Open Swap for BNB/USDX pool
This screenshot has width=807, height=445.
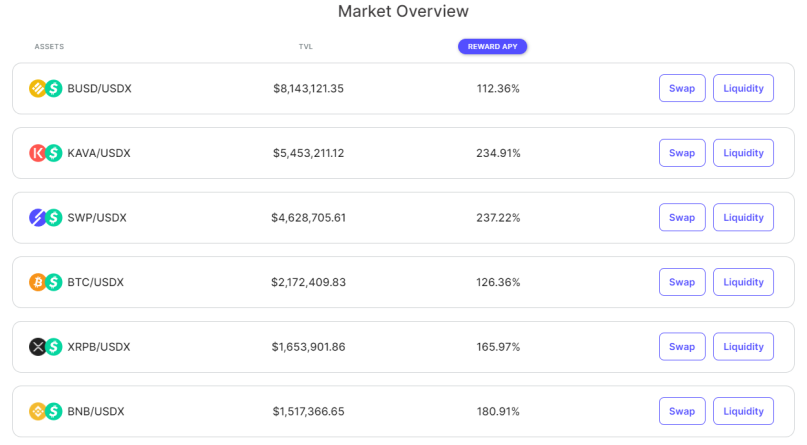pyautogui.click(x=682, y=411)
